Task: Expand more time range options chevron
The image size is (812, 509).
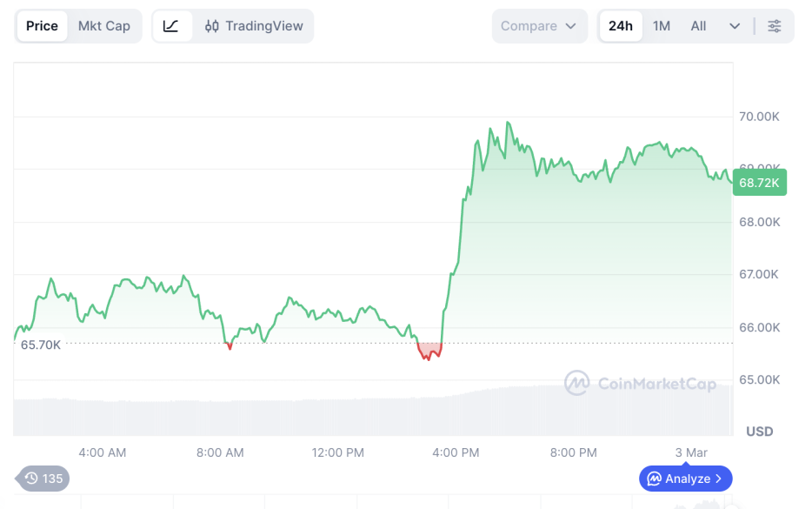Action: click(735, 26)
